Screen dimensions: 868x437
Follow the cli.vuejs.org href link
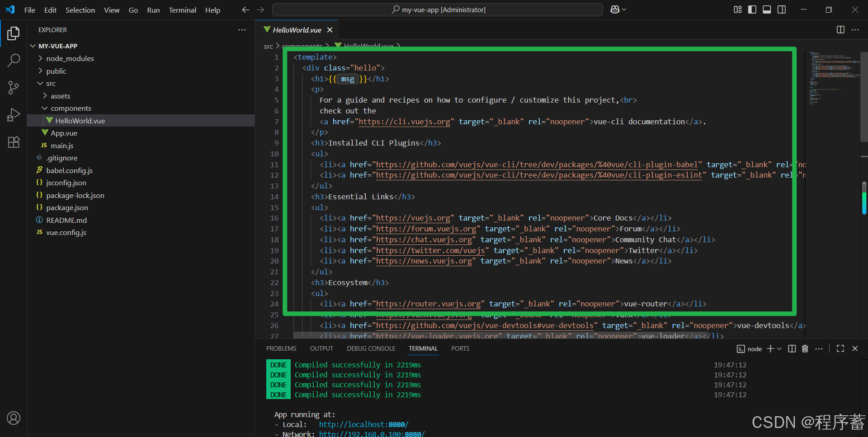click(x=405, y=122)
